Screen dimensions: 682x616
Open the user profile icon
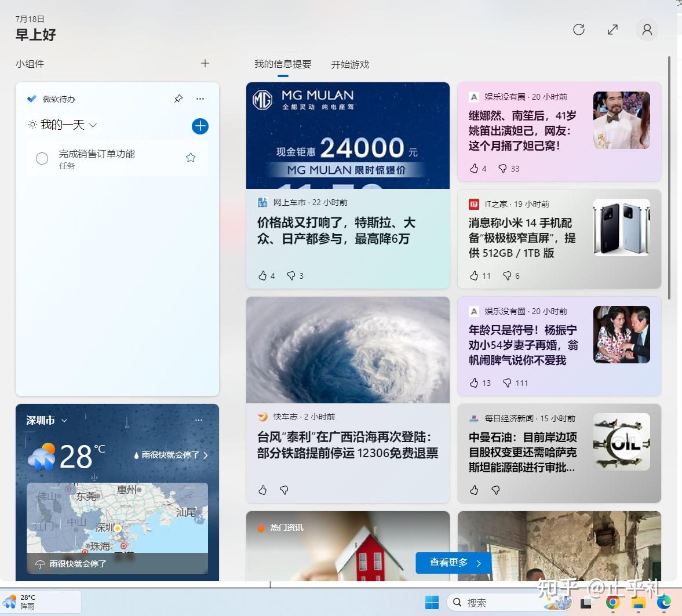click(x=647, y=30)
